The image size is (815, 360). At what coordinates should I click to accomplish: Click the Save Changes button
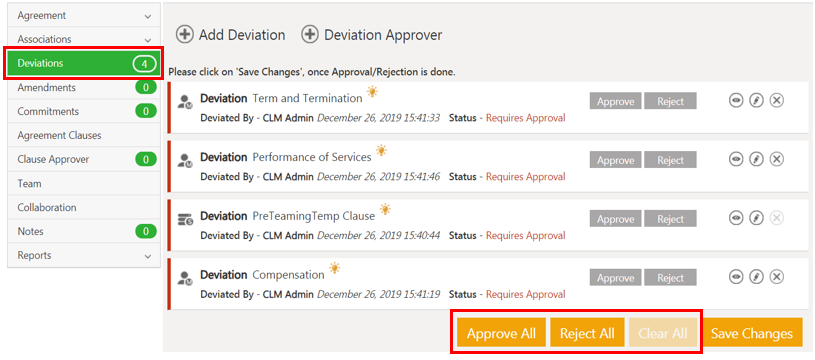[752, 333]
